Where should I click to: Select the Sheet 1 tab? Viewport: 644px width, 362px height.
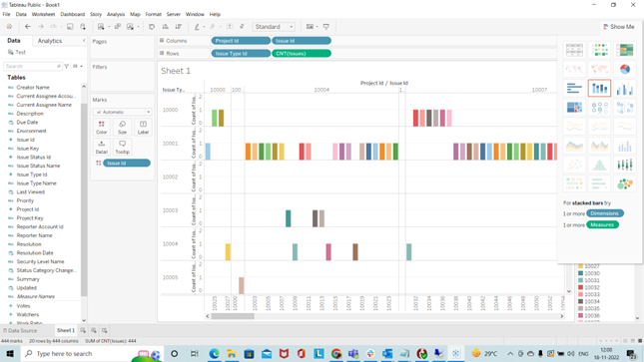point(66,330)
